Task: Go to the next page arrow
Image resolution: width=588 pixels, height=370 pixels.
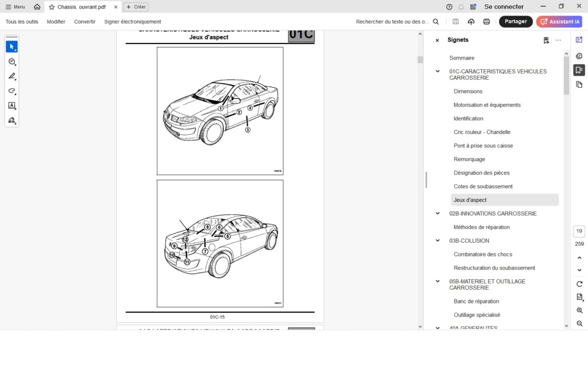Action: tap(579, 270)
